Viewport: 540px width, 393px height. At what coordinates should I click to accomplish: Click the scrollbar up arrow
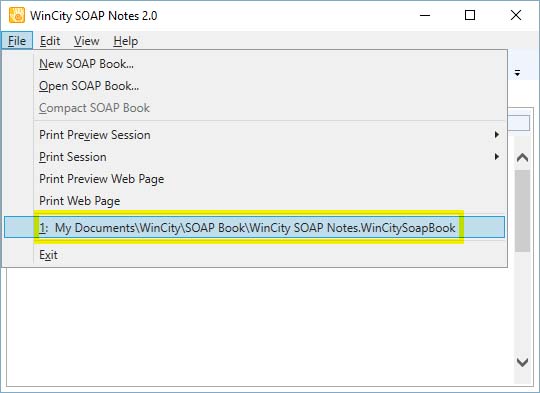(522, 158)
